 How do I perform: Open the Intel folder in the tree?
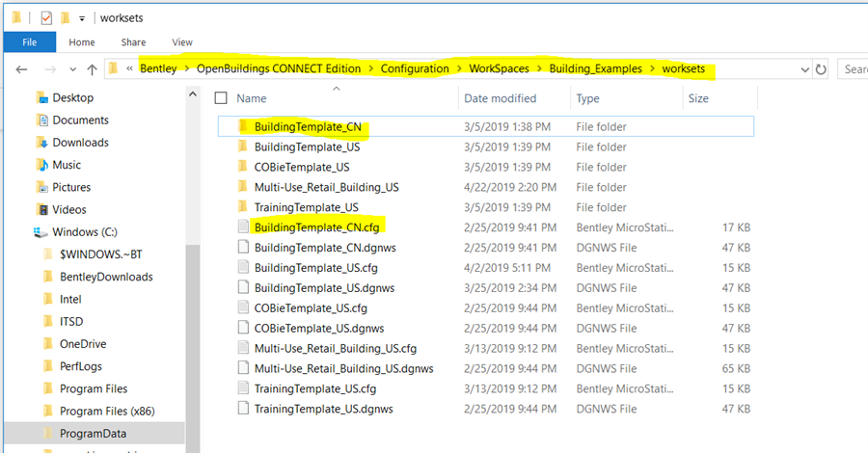70,299
